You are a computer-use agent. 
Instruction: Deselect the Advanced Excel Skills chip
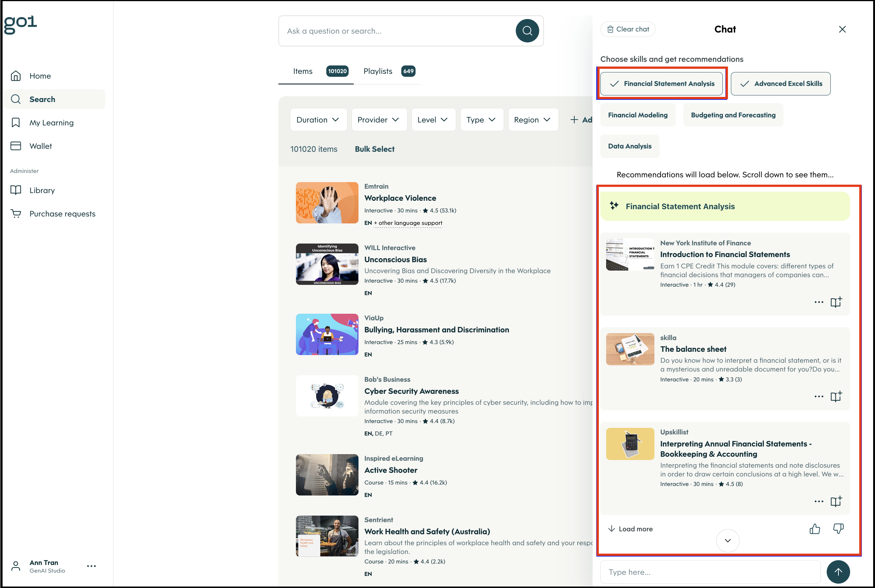[780, 84]
